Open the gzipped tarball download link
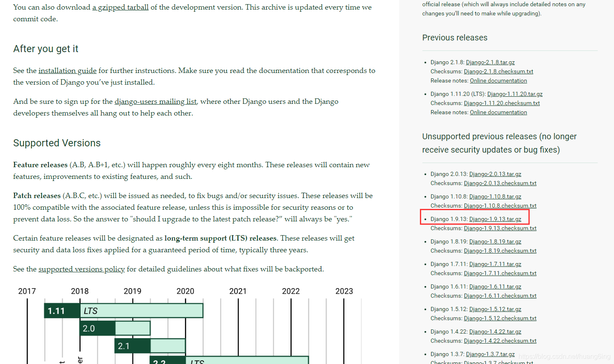This screenshot has width=614, height=364. (120, 8)
